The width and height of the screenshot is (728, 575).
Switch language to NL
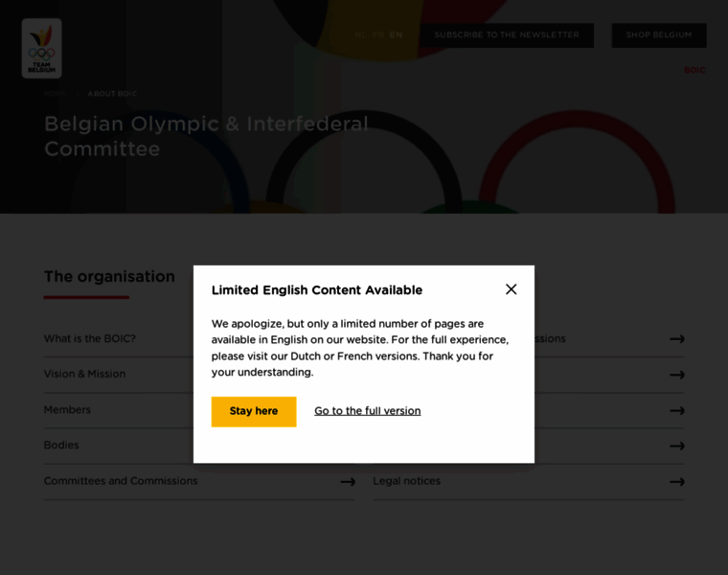(360, 34)
